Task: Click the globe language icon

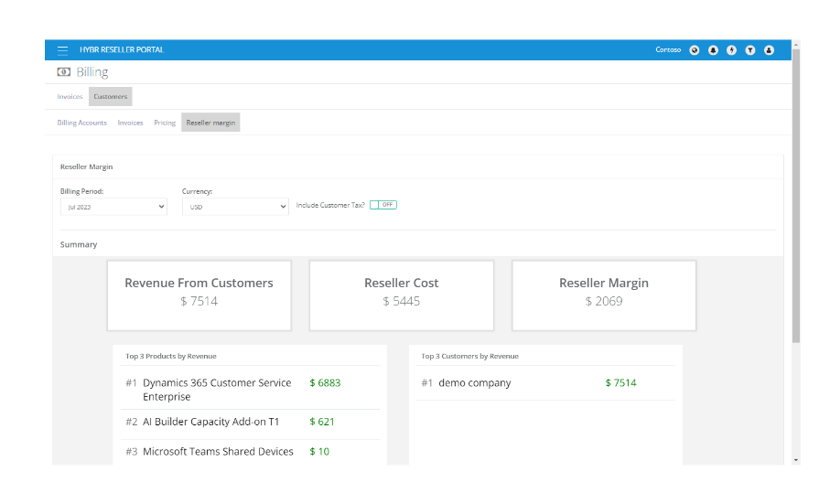Action: (695, 50)
